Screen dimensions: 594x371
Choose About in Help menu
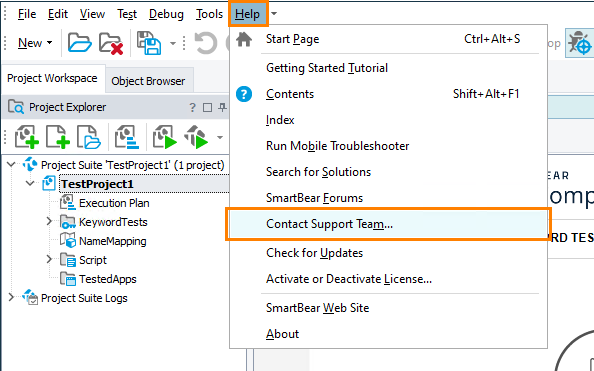tap(388, 334)
